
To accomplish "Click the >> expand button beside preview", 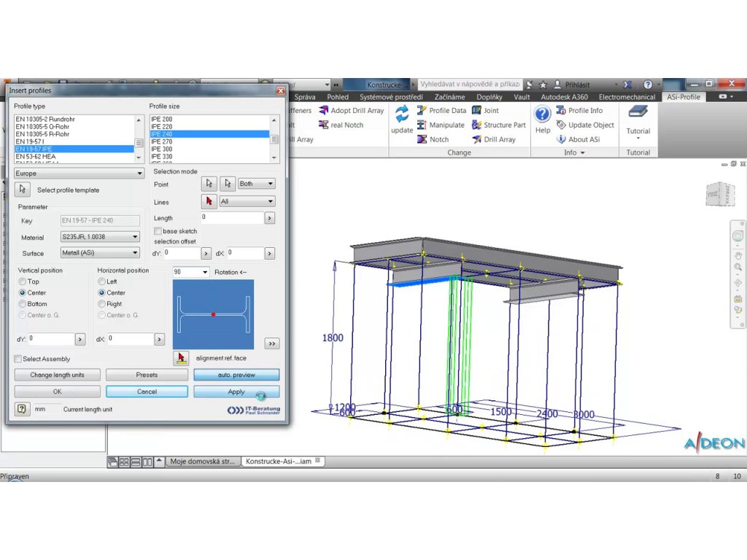I will tap(271, 343).
